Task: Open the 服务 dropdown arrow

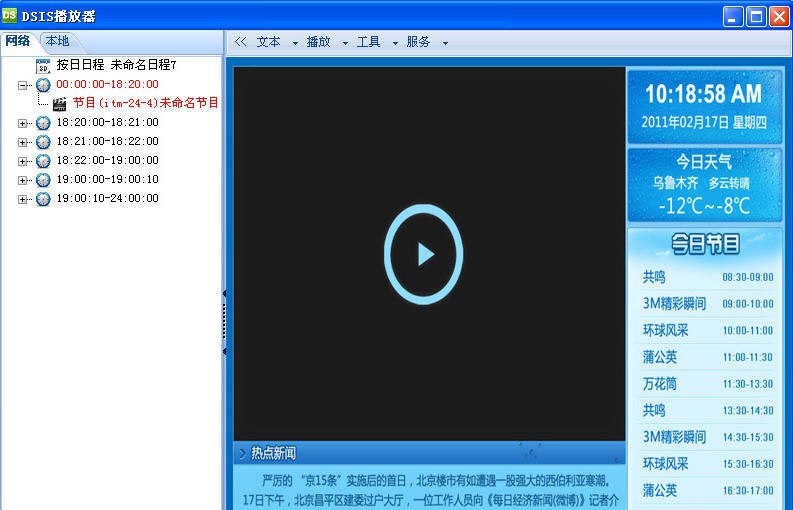Action: tap(446, 44)
